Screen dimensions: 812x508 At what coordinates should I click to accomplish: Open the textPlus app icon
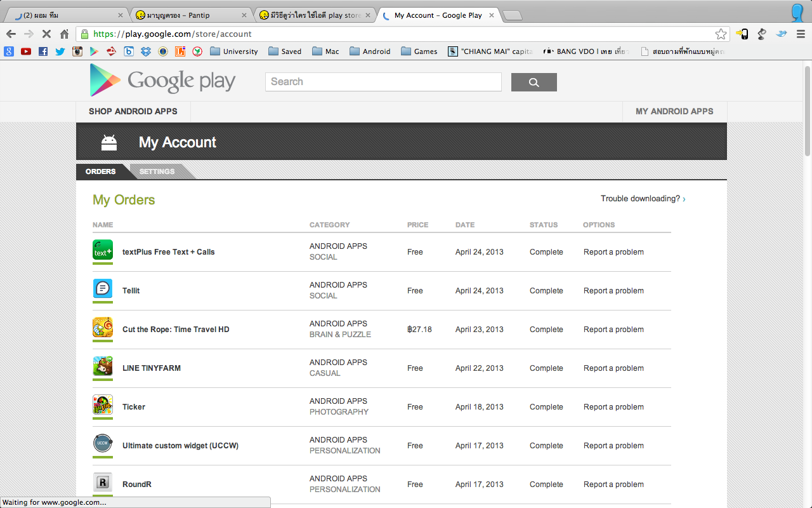tap(103, 250)
